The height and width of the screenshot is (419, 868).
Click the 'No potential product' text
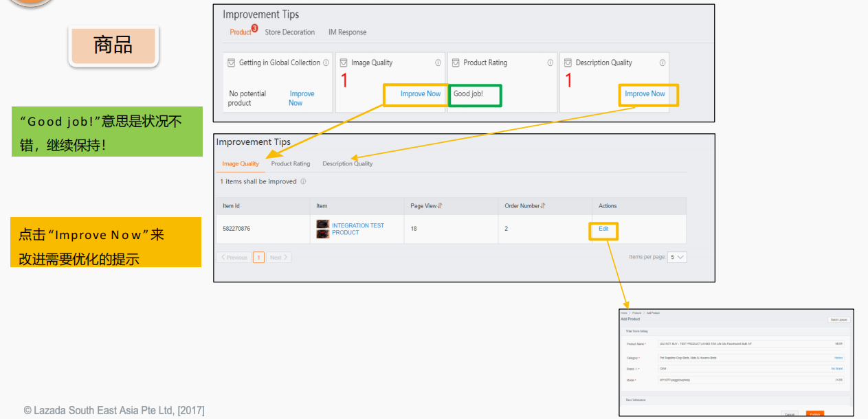click(247, 98)
